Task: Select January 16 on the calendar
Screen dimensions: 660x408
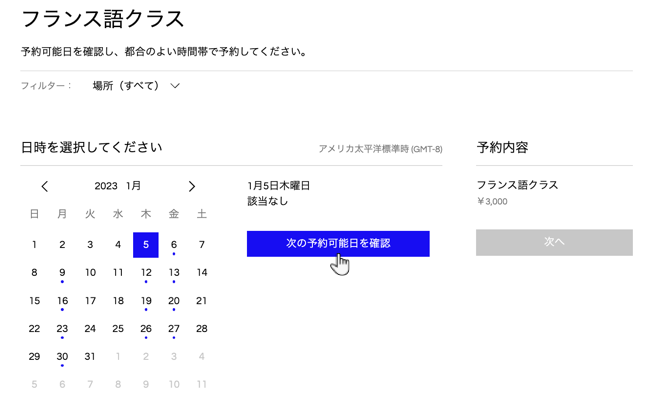Action: [x=62, y=300]
